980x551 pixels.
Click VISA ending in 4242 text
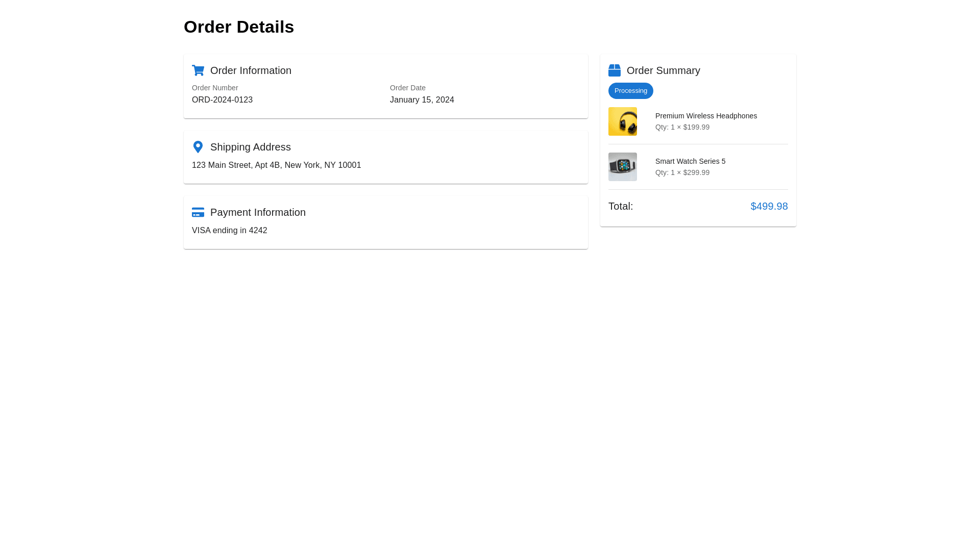tap(229, 231)
